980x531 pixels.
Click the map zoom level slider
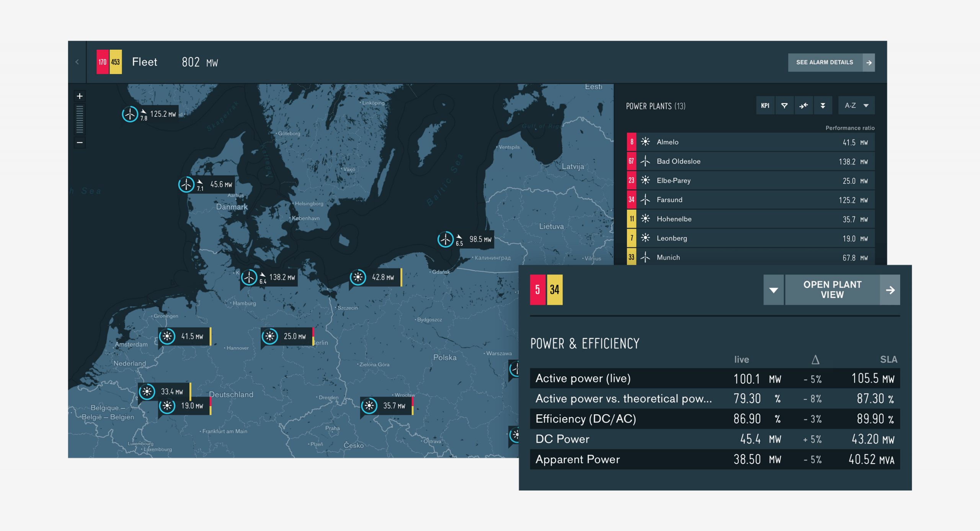(80, 119)
